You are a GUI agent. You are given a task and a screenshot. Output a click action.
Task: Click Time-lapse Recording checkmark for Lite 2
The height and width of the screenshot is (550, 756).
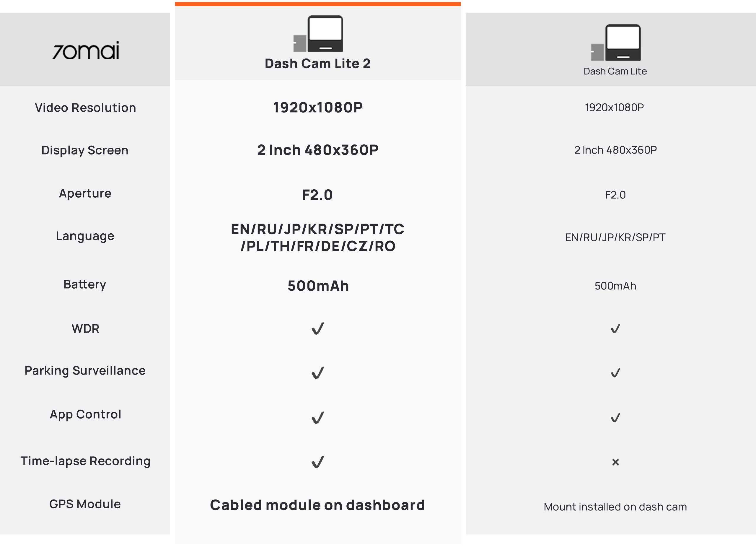[x=318, y=462]
